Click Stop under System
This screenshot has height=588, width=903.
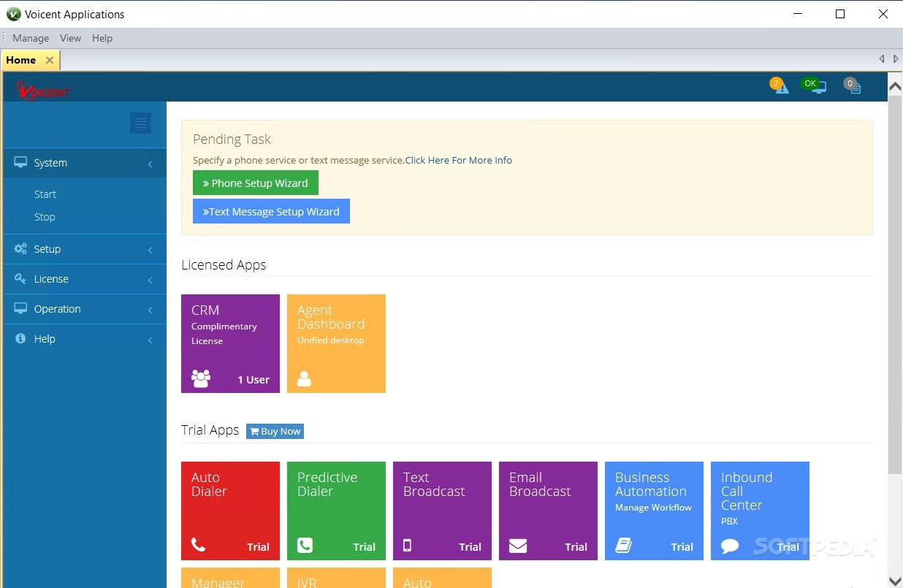point(45,217)
